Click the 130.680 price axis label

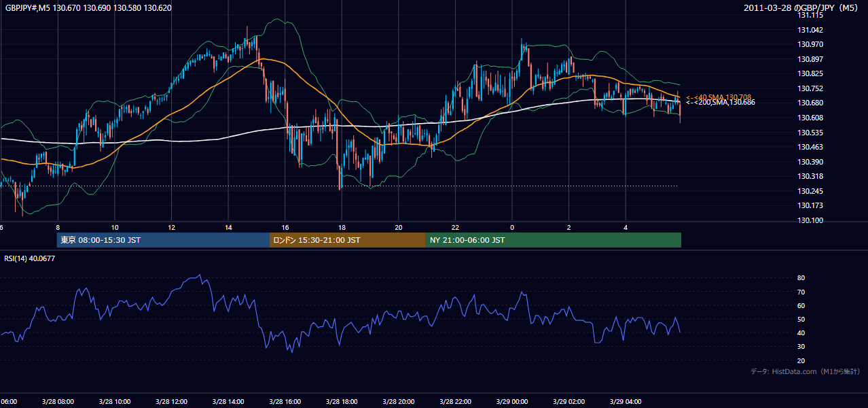click(810, 103)
